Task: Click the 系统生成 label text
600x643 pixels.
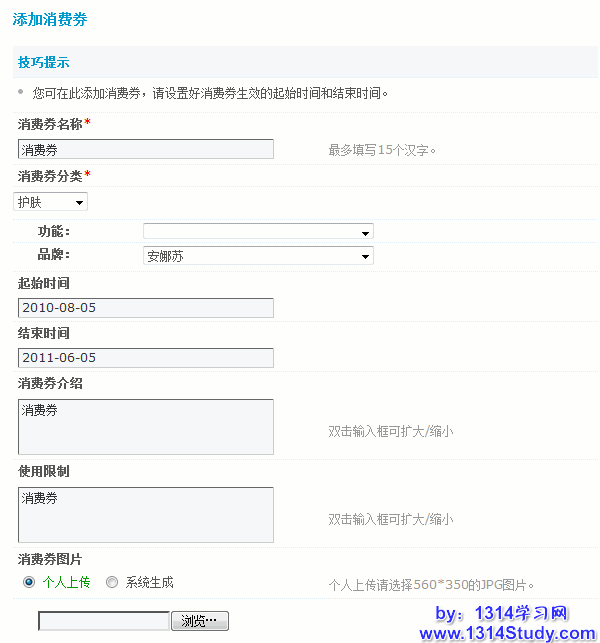Action: point(149,582)
